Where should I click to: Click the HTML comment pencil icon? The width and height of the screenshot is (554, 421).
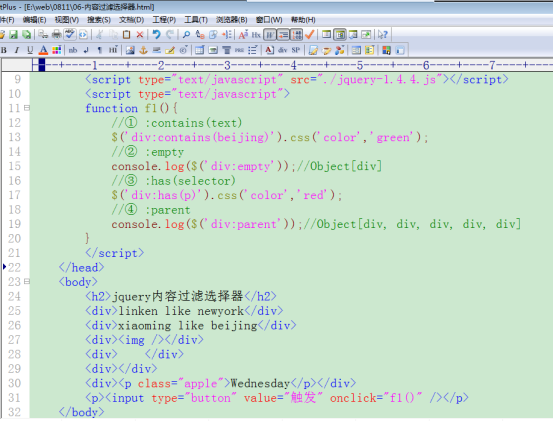(170, 50)
